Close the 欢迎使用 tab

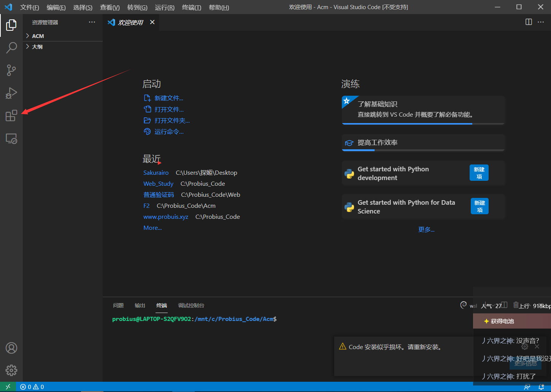152,22
